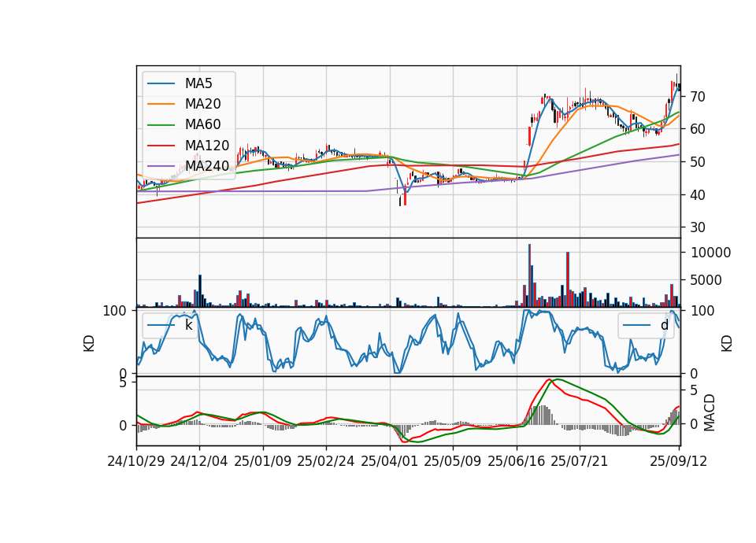The width and height of the screenshot is (756, 543).
Task: Click the 25/04/01 date axis label
Action: [x=389, y=461]
